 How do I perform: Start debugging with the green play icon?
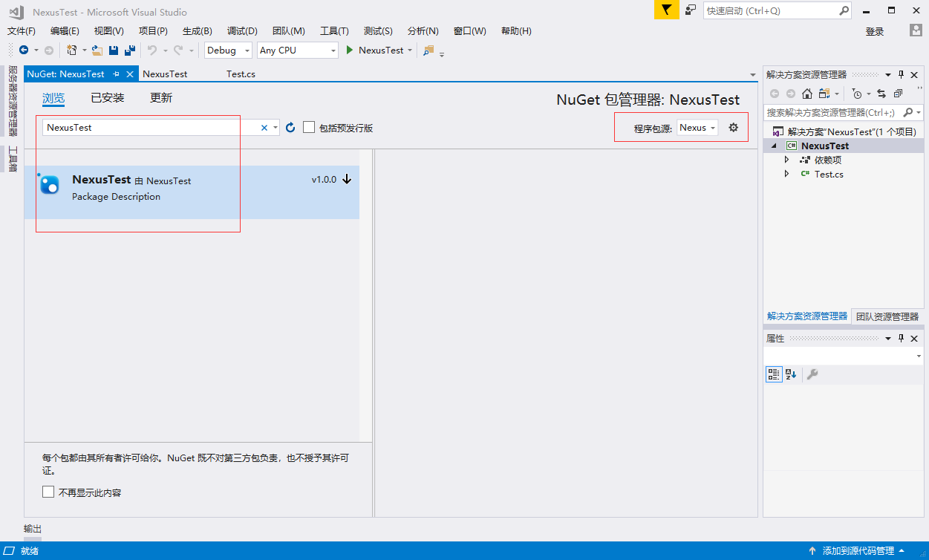pyautogui.click(x=350, y=51)
